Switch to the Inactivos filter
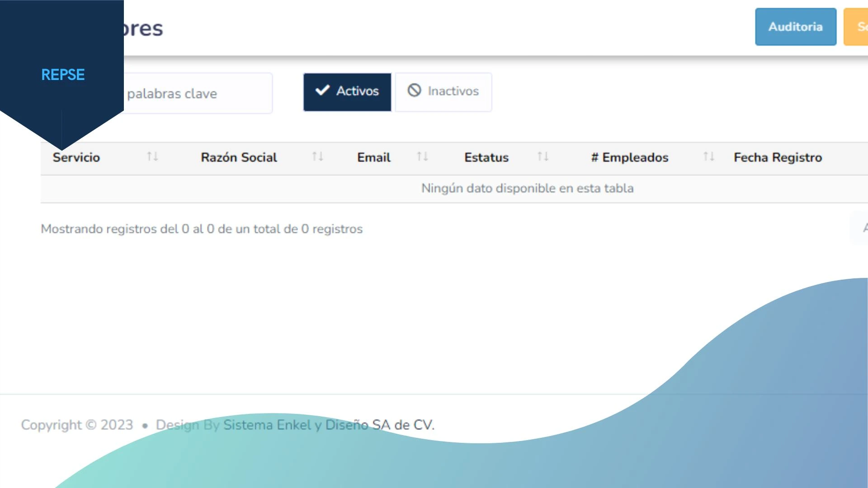This screenshot has height=488, width=868. 453,91
